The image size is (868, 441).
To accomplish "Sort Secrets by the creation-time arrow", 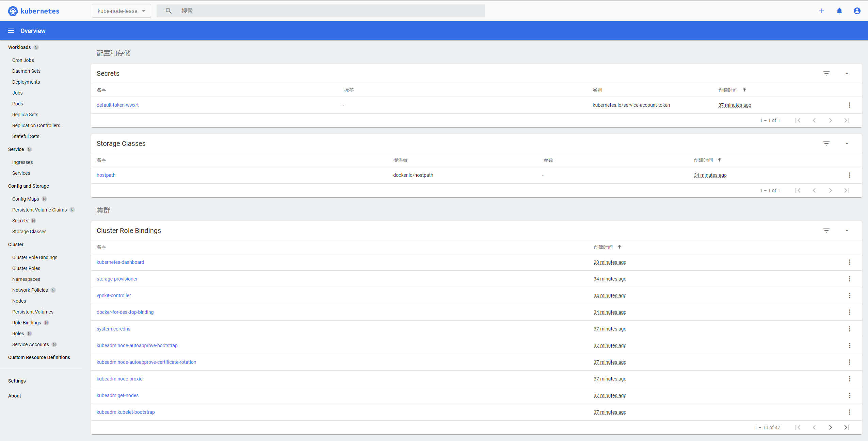I will [744, 90].
